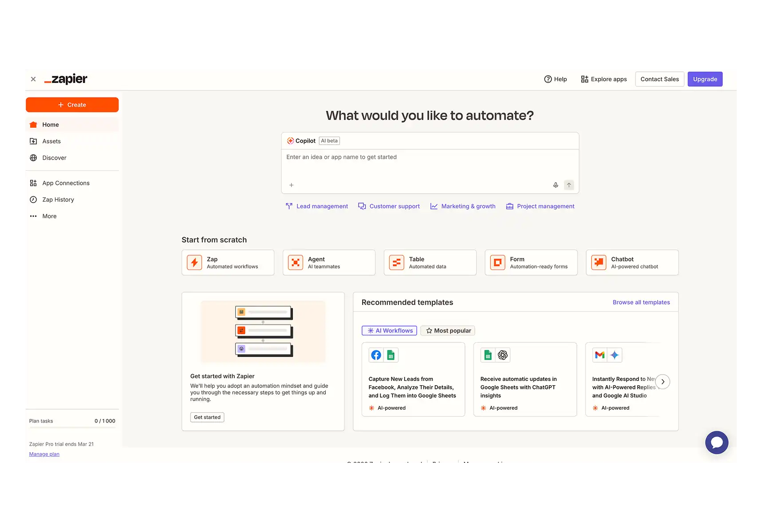The height and width of the screenshot is (532, 781).
Task: Expand the More section in the sidebar
Action: point(49,216)
